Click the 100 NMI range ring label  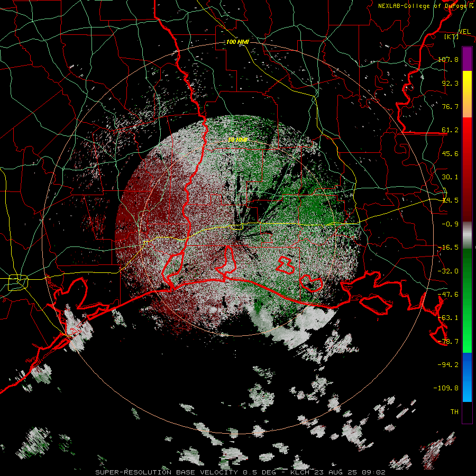237,42
